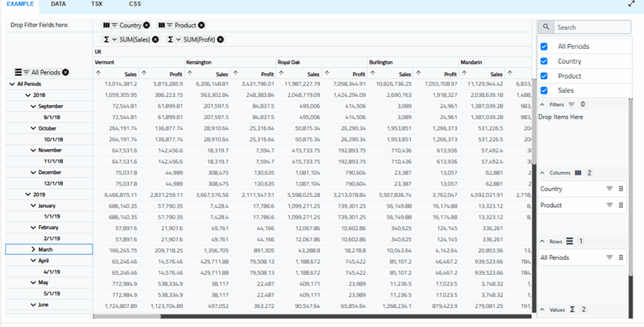The height and width of the screenshot is (327, 644).
Task: Remove the SUM(Sales) value chip
Action: point(155,40)
